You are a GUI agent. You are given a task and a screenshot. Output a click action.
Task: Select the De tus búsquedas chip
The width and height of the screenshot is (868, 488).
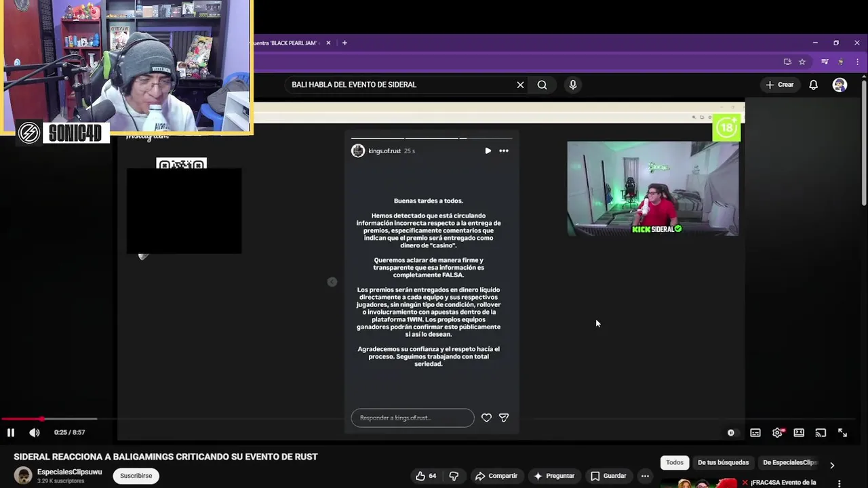click(x=723, y=462)
